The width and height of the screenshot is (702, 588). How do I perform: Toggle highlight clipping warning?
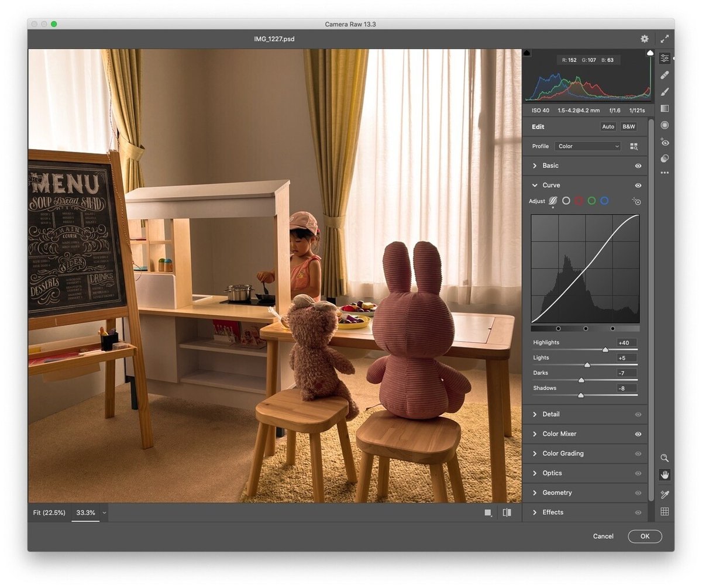click(650, 53)
